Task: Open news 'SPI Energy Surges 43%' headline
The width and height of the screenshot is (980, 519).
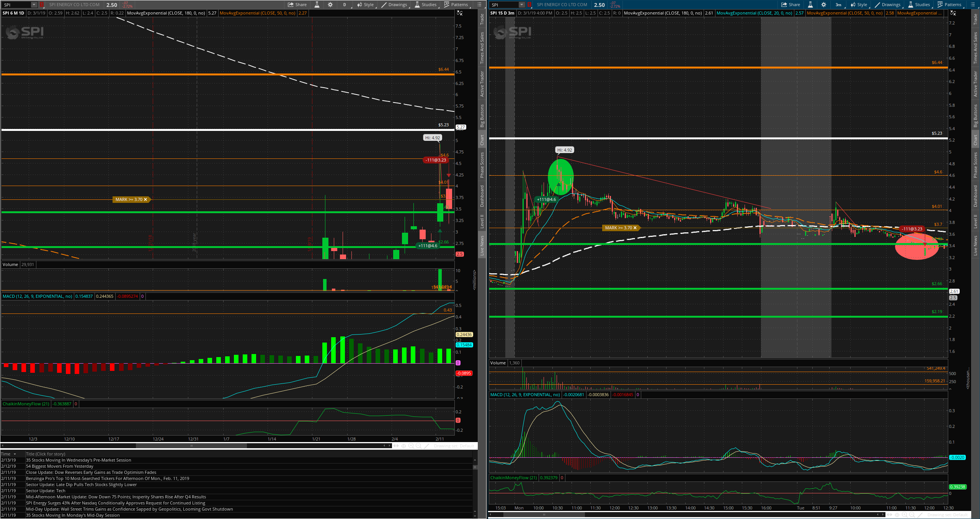Action: pos(115,503)
